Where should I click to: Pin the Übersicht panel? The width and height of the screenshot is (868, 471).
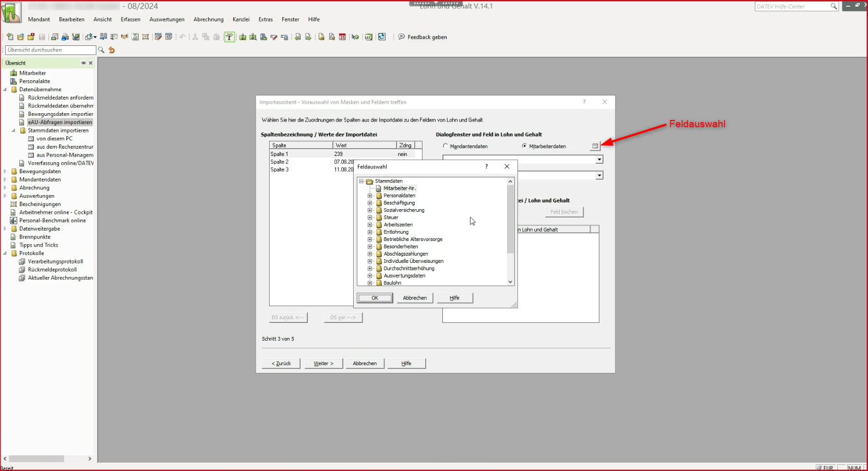tap(83, 63)
